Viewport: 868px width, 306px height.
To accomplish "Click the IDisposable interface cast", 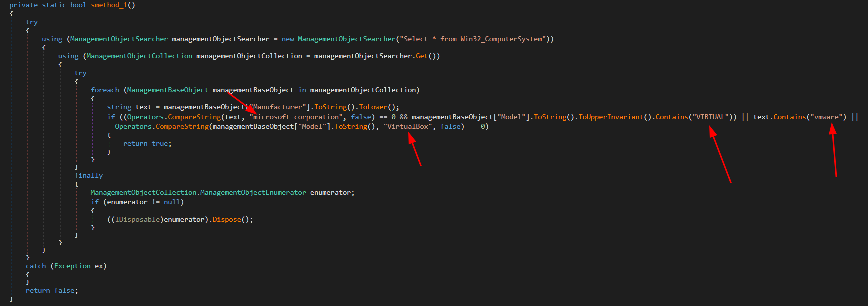I will click(137, 220).
